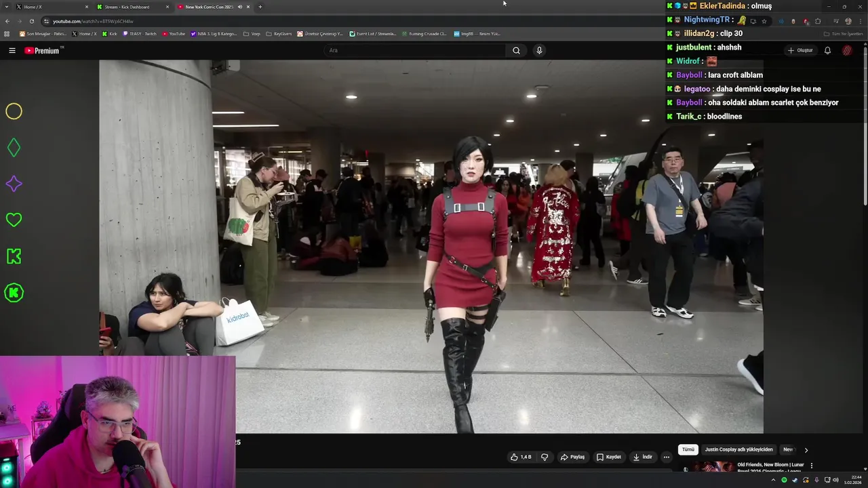Click chat username 'EklerTadinda'

point(722,5)
